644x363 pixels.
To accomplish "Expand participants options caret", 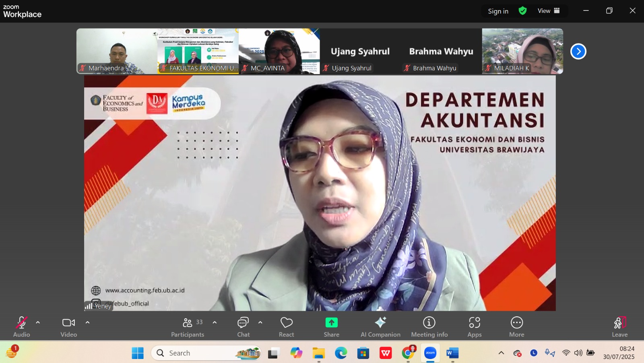I will (x=215, y=322).
